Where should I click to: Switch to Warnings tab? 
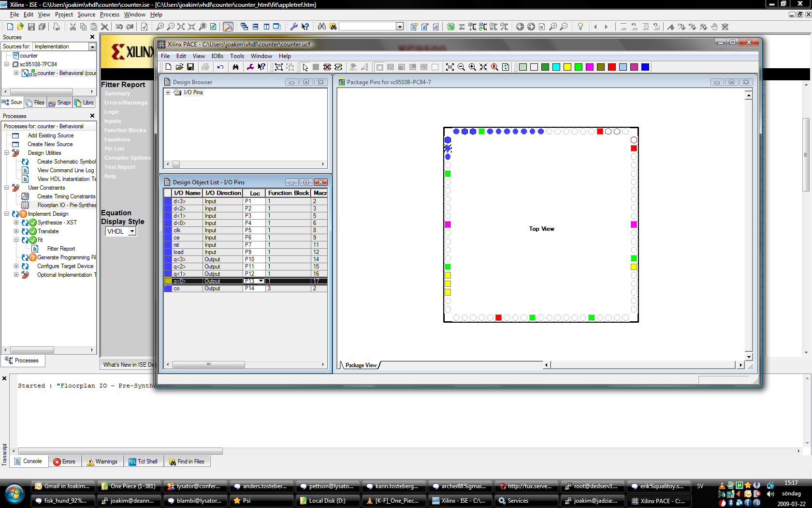102,462
